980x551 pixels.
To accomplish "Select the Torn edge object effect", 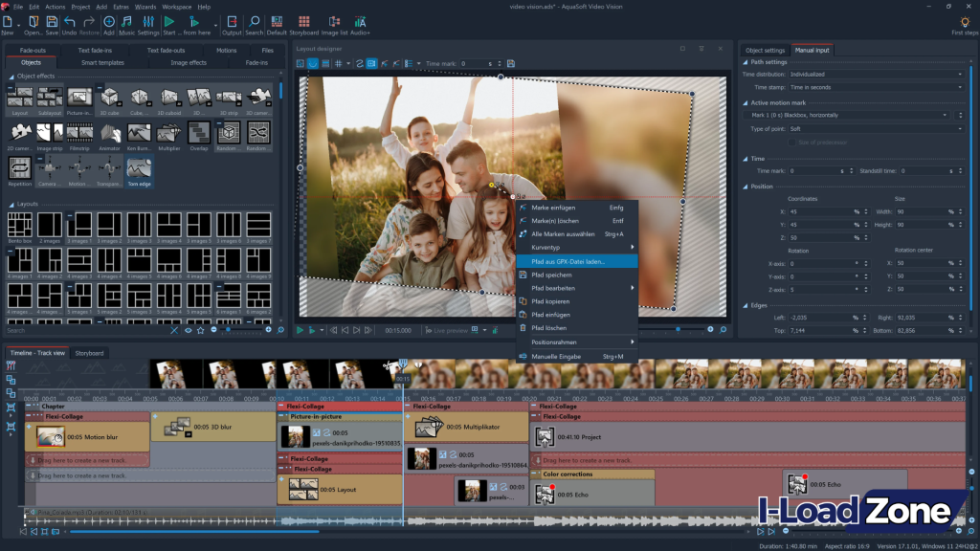I will click(139, 167).
